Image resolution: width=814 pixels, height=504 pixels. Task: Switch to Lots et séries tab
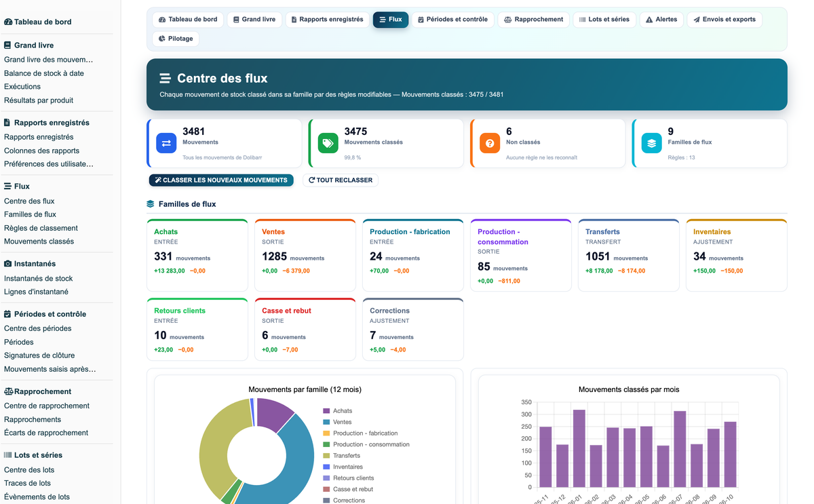pyautogui.click(x=604, y=20)
